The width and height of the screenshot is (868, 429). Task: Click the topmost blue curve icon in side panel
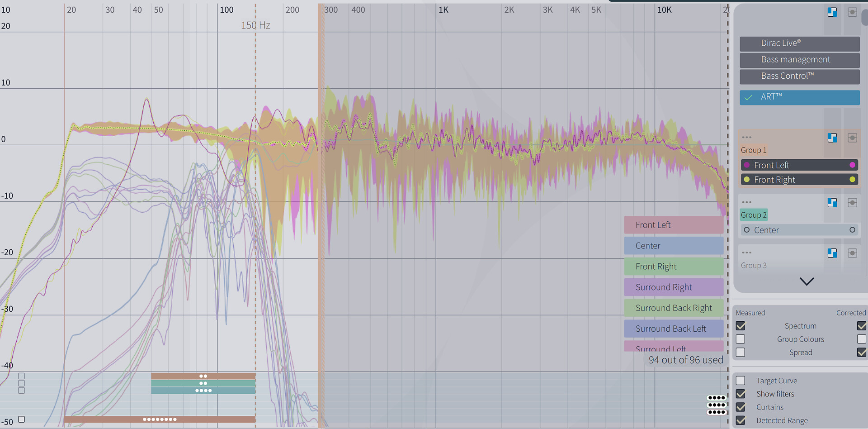click(832, 12)
